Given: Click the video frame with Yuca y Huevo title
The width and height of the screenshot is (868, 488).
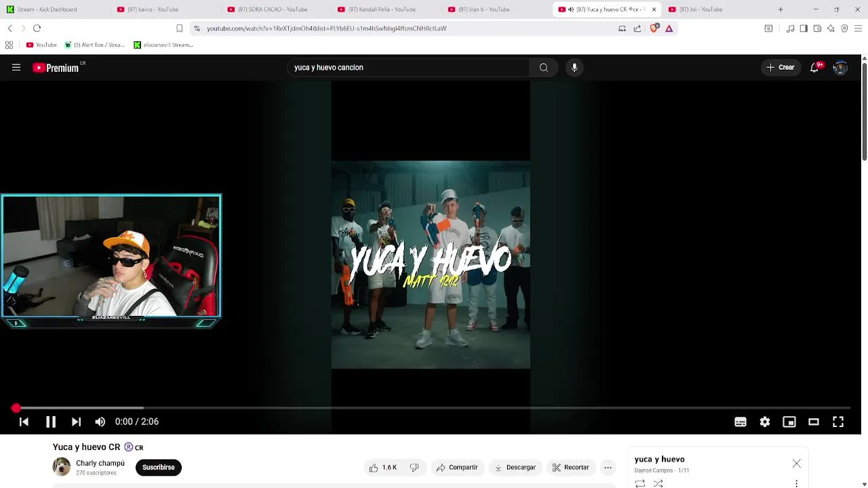Looking at the screenshot, I should pos(431,264).
